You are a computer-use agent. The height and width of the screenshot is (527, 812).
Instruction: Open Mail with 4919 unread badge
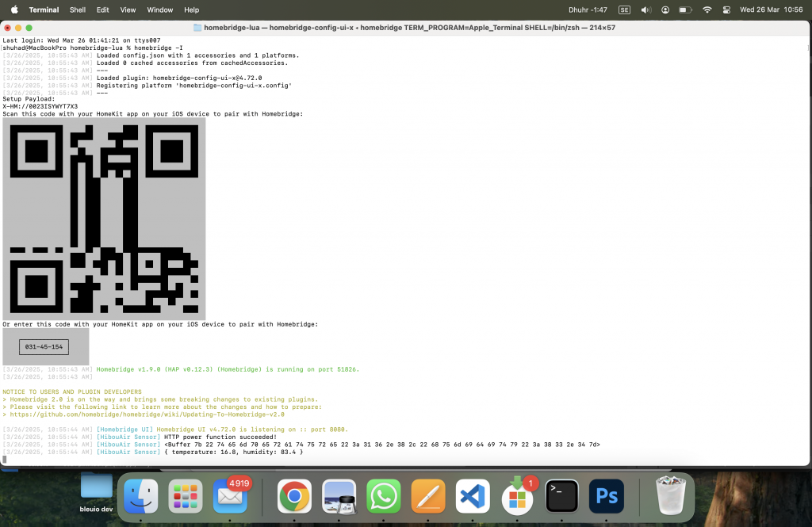tap(230, 496)
